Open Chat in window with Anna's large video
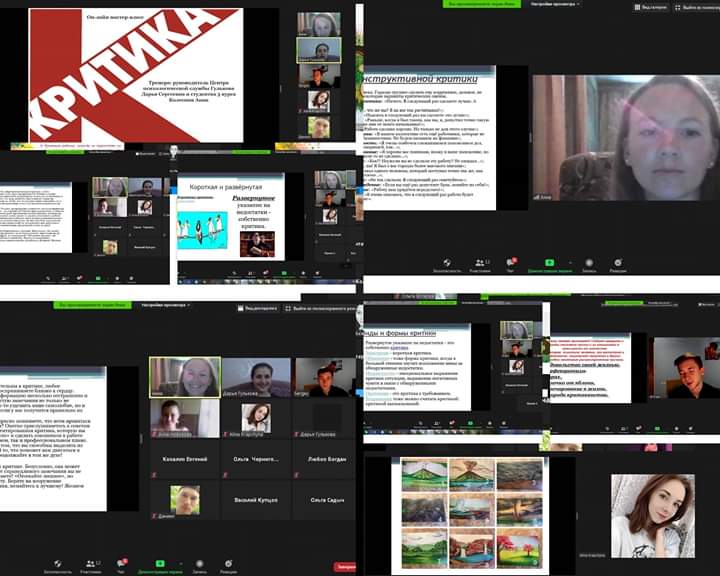The height and width of the screenshot is (576, 720). coord(511,266)
